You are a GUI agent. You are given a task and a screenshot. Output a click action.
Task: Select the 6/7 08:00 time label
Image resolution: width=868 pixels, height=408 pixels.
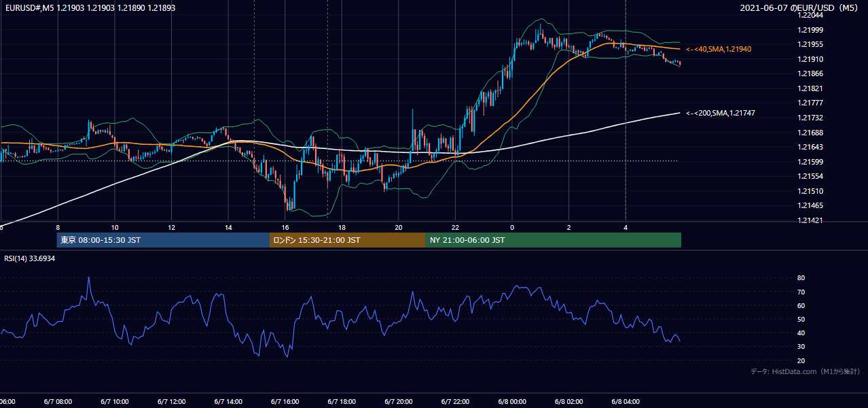tap(57, 402)
